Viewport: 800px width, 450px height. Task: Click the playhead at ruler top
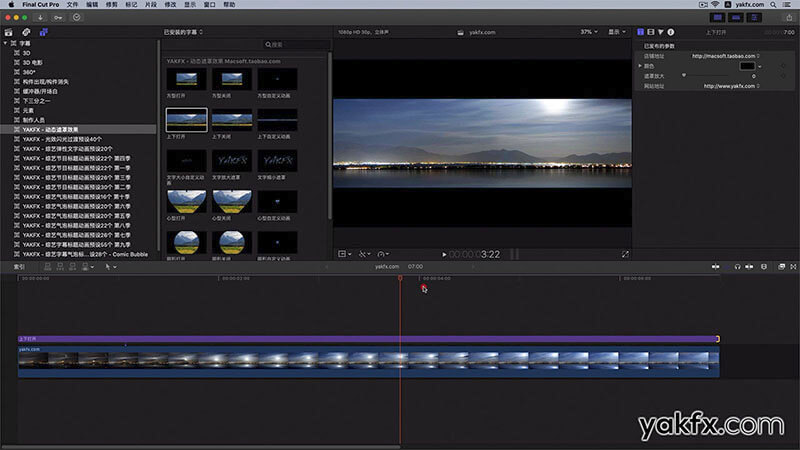[401, 278]
